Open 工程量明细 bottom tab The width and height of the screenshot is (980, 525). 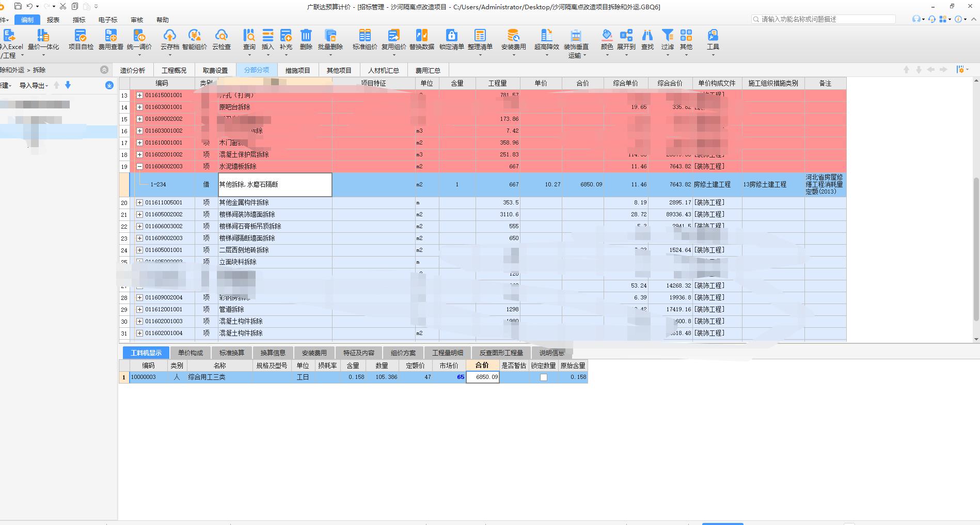[x=448, y=353]
